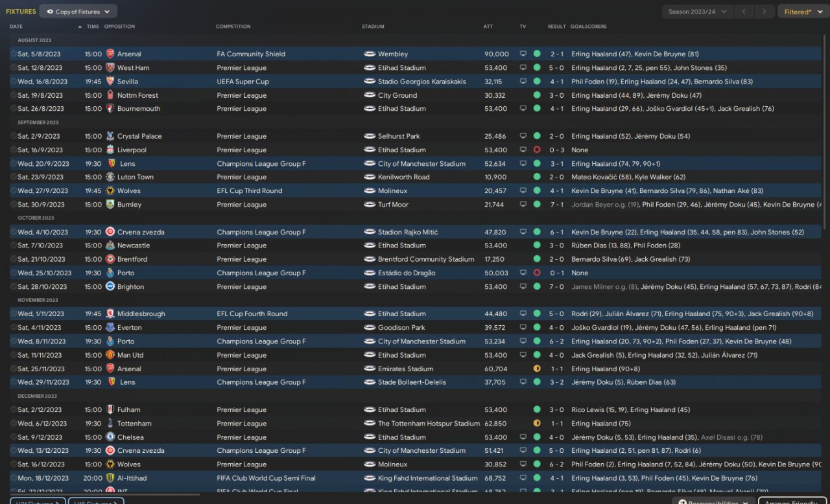This screenshot has width=830, height=504.
Task: Click the Sevilla club badge
Action: click(x=110, y=82)
